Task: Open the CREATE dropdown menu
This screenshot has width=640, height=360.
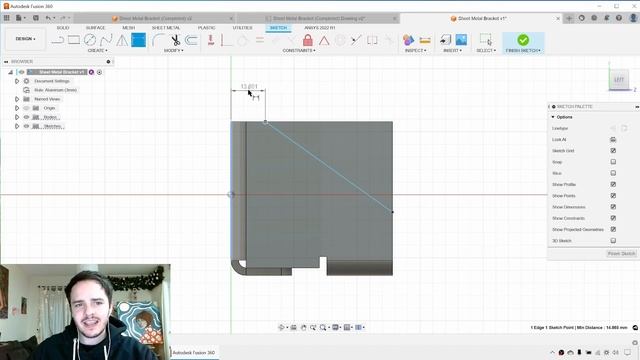Action: point(98,50)
